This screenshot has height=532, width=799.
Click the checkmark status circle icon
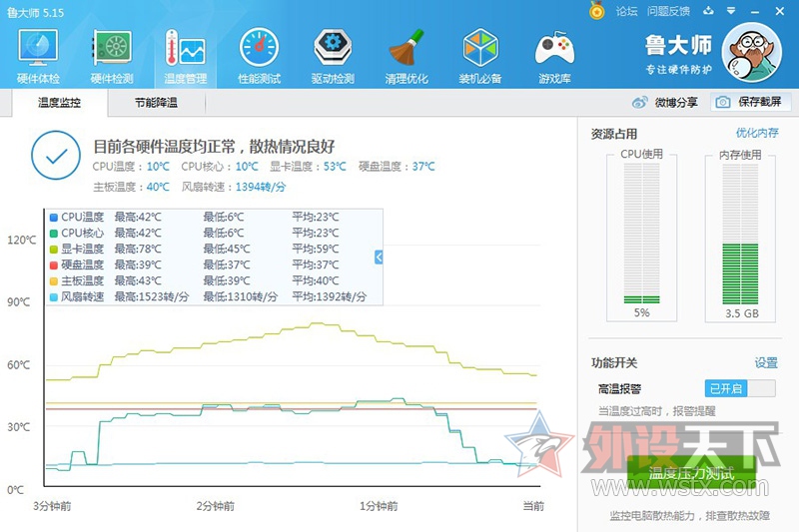(56, 156)
